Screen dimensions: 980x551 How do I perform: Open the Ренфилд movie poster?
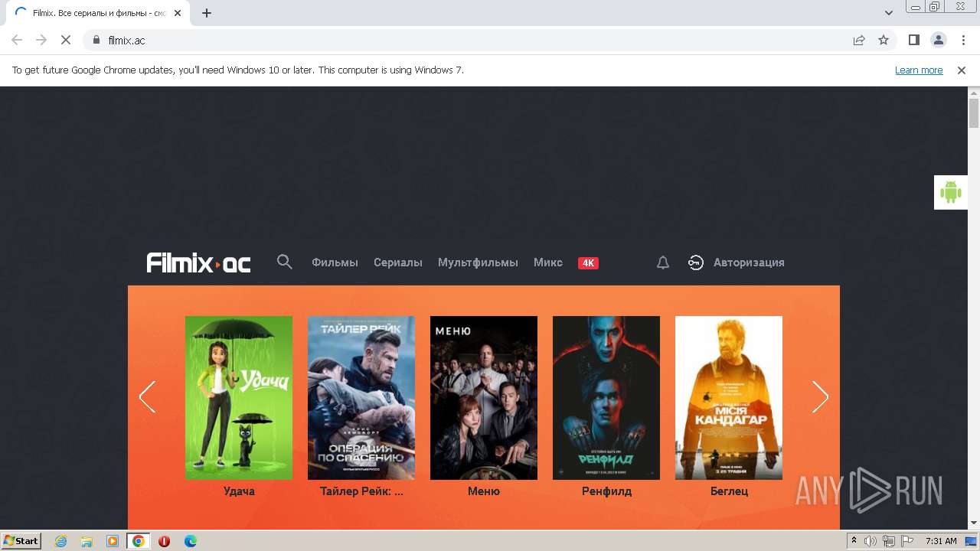click(x=606, y=398)
